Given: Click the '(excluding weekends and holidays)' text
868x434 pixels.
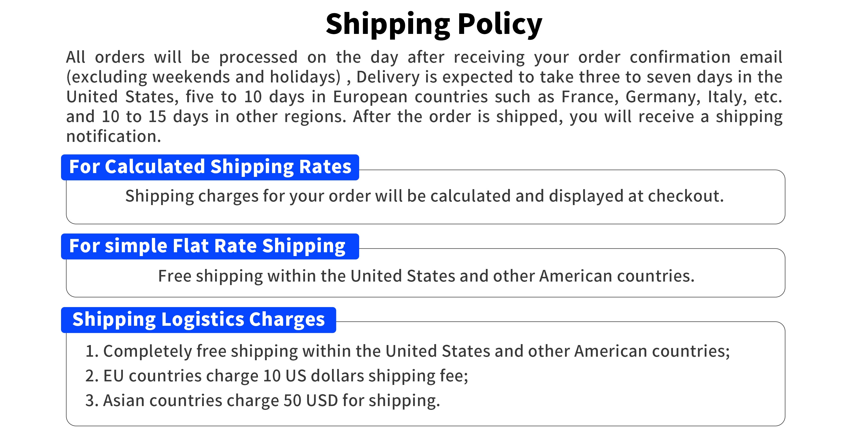Looking at the screenshot, I should pos(203,77).
